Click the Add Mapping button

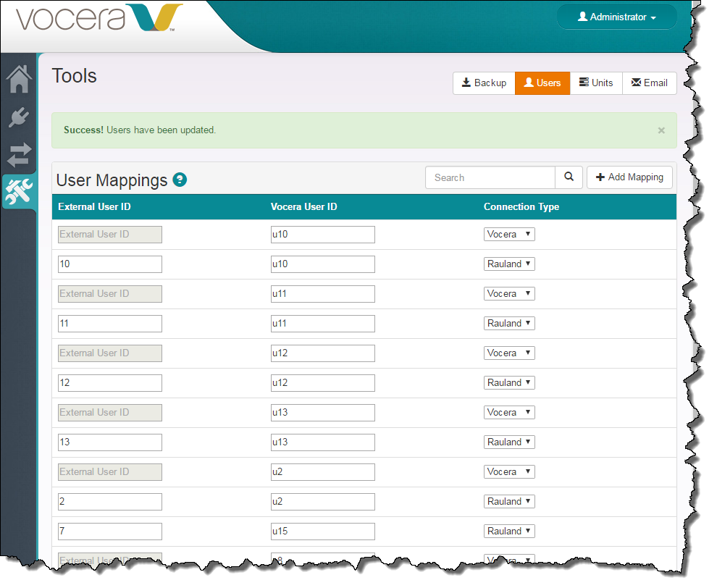pyautogui.click(x=629, y=177)
